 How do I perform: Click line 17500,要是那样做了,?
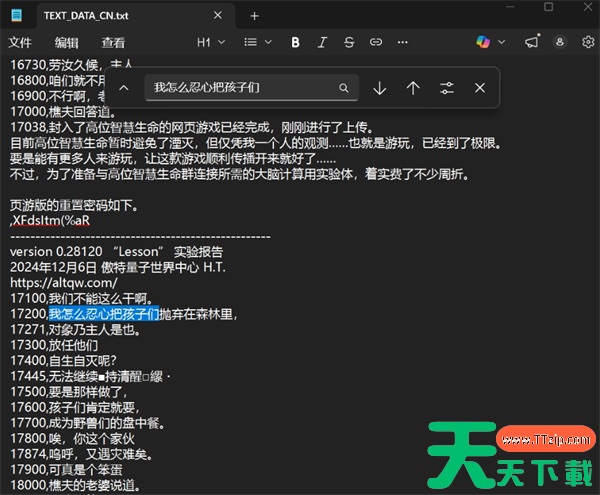tap(69, 392)
